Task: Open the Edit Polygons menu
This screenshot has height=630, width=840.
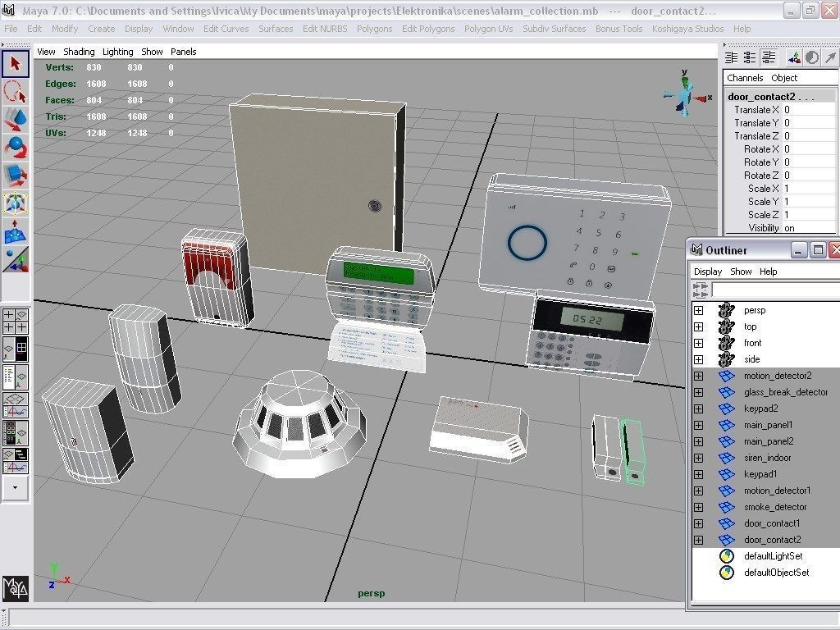Action: [x=428, y=29]
